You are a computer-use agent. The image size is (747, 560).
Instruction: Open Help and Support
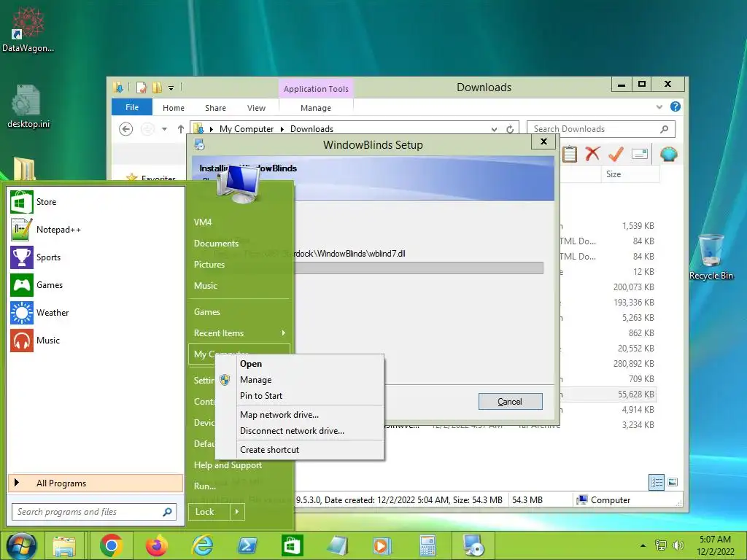click(228, 465)
